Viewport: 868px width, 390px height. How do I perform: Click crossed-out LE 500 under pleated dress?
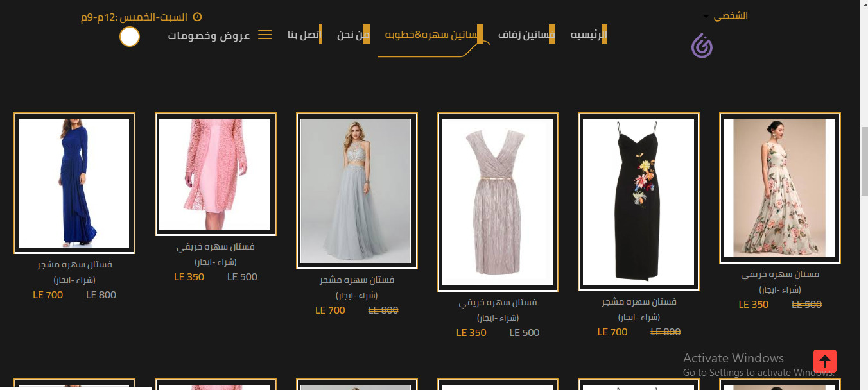525,333
